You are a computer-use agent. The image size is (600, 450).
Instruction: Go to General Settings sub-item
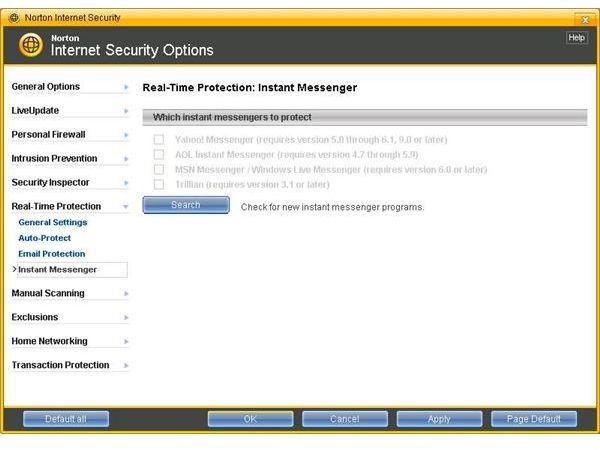[53, 222]
